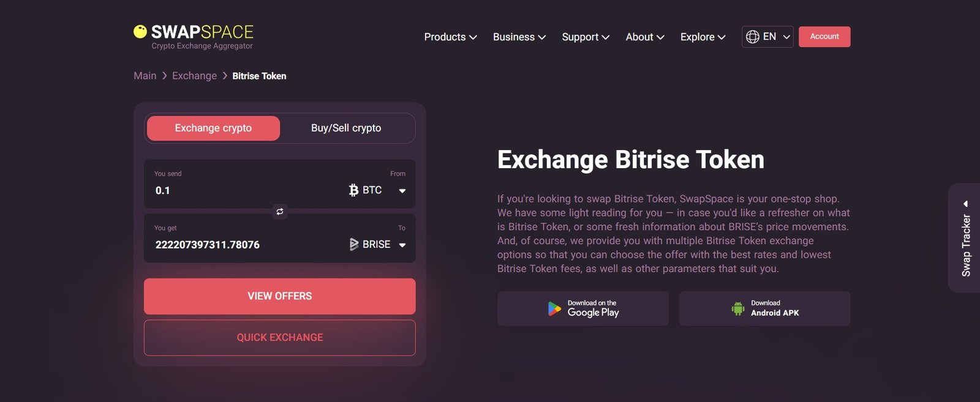Screen dimensions: 980x402
Task: Expand the Swap Tracker side panel arrow
Action: (x=965, y=204)
